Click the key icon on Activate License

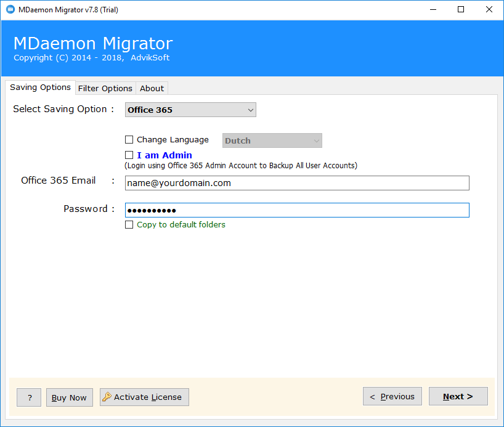107,397
